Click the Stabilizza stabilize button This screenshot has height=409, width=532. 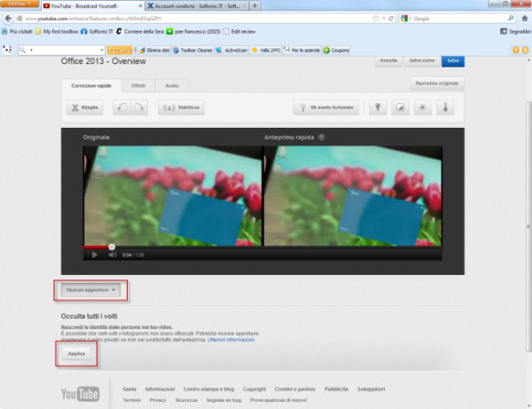pyautogui.click(x=181, y=107)
